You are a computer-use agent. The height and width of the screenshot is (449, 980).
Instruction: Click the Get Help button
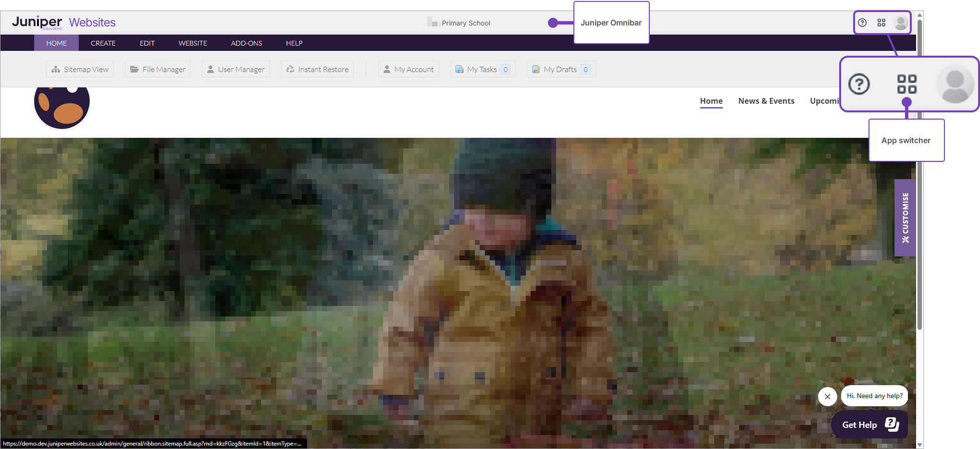pos(869,425)
